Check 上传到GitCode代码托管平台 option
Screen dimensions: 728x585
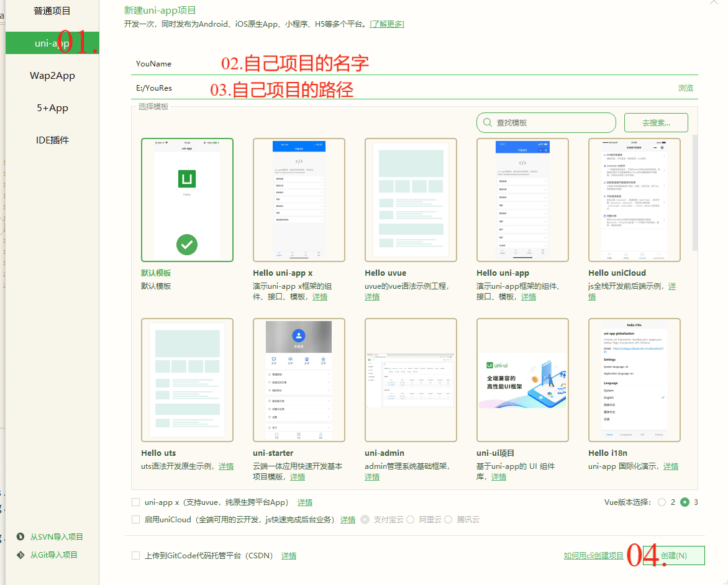pos(135,555)
